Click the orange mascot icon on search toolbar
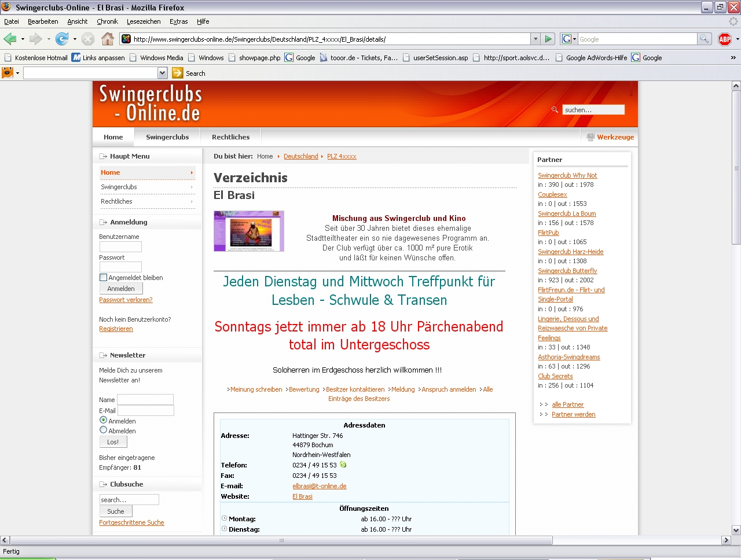 click(8, 72)
